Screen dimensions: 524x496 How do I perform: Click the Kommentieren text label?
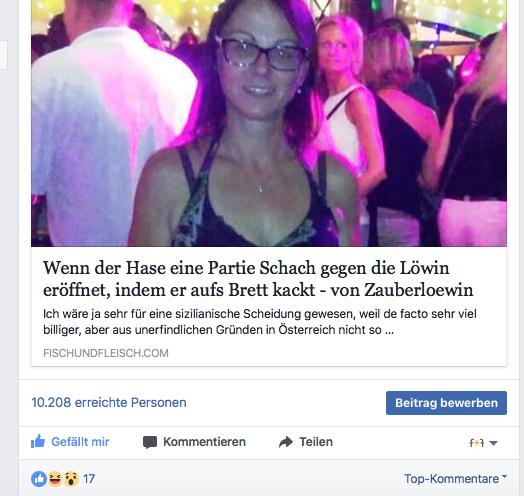(205, 442)
